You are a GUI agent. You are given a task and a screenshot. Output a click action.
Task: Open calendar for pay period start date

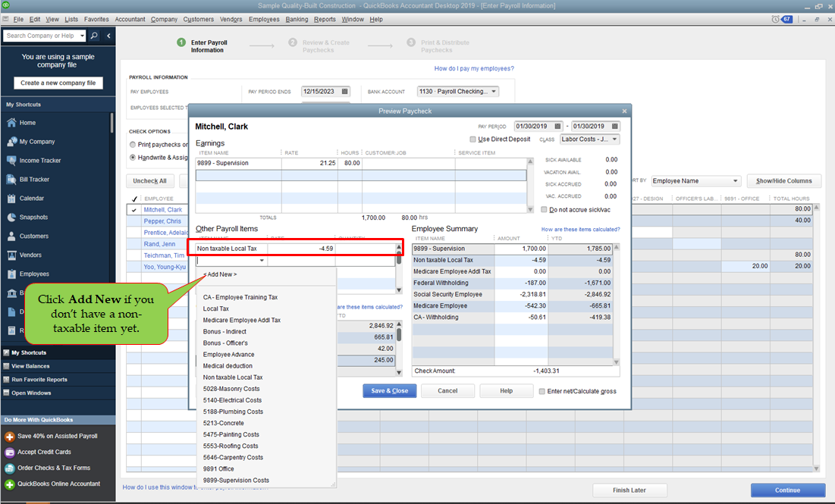coord(557,126)
